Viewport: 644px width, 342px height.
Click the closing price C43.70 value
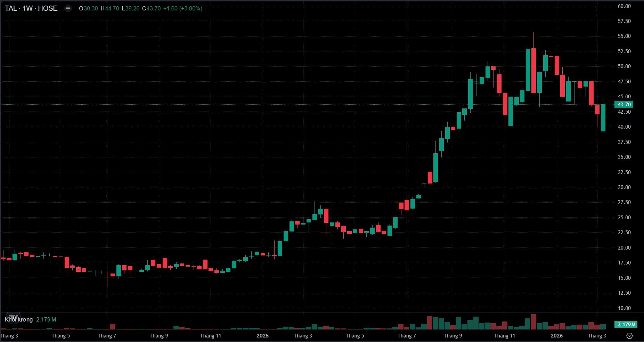coord(152,8)
